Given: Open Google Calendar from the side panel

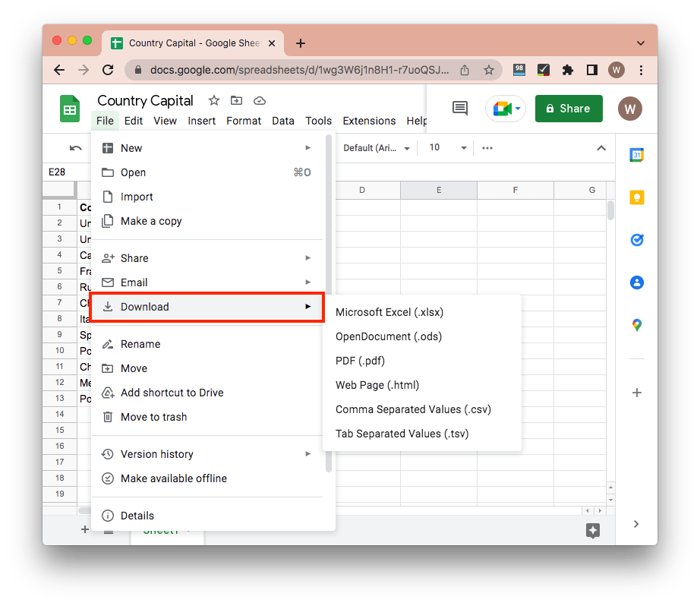Looking at the screenshot, I should pos(636,155).
